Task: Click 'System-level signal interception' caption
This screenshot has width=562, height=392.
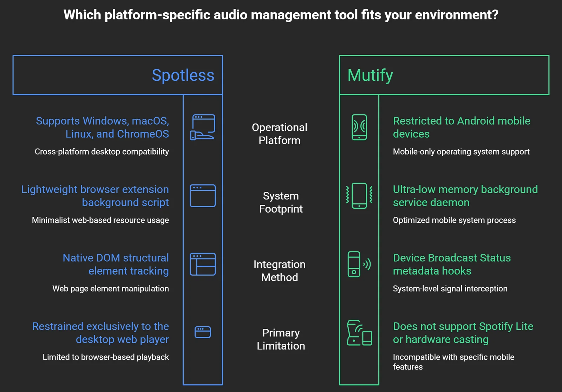Action: click(x=450, y=289)
